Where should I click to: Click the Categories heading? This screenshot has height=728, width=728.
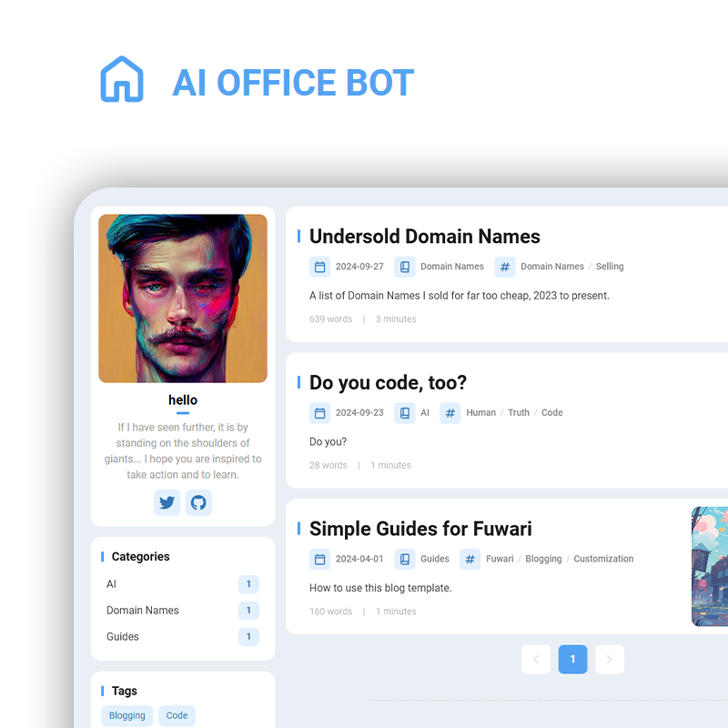pyautogui.click(x=141, y=557)
